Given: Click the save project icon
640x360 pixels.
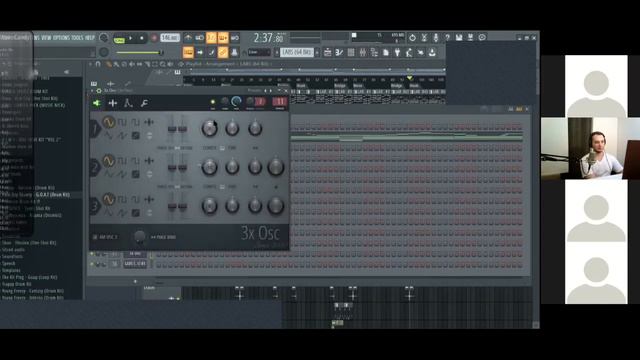Looking at the screenshot, I should coord(459,38).
